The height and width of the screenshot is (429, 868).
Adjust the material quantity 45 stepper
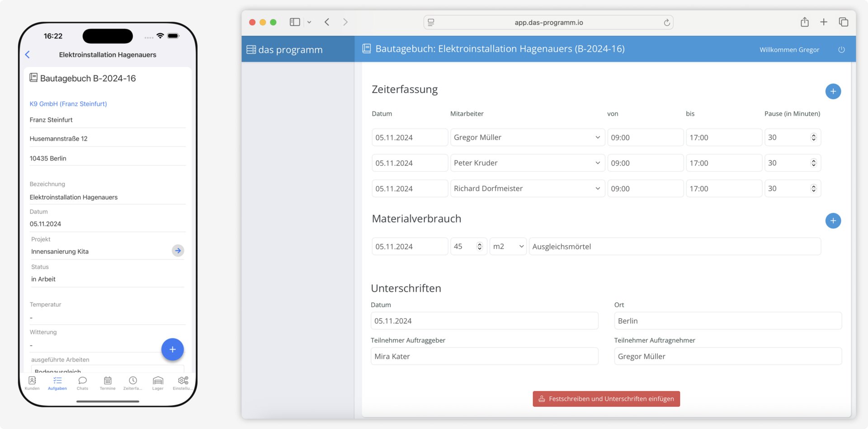pos(479,247)
